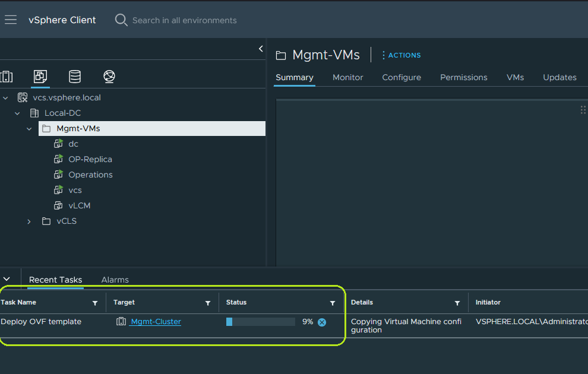Click the search magnifier icon

tap(121, 20)
